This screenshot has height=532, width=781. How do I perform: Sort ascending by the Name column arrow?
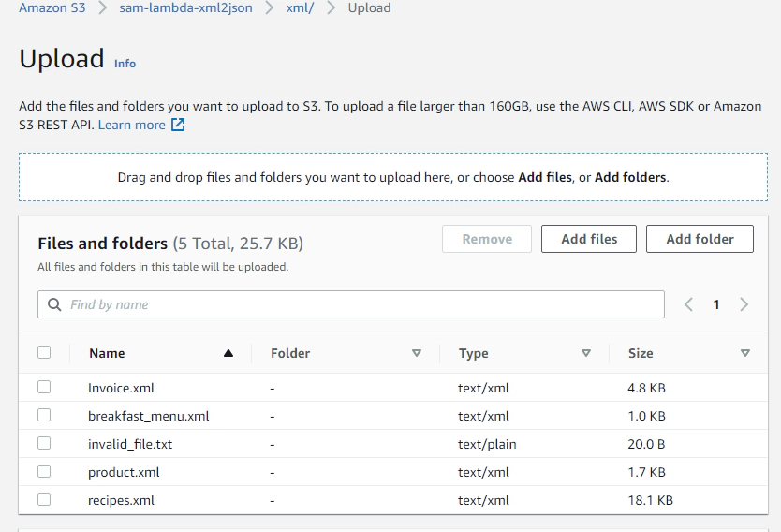[x=228, y=353]
